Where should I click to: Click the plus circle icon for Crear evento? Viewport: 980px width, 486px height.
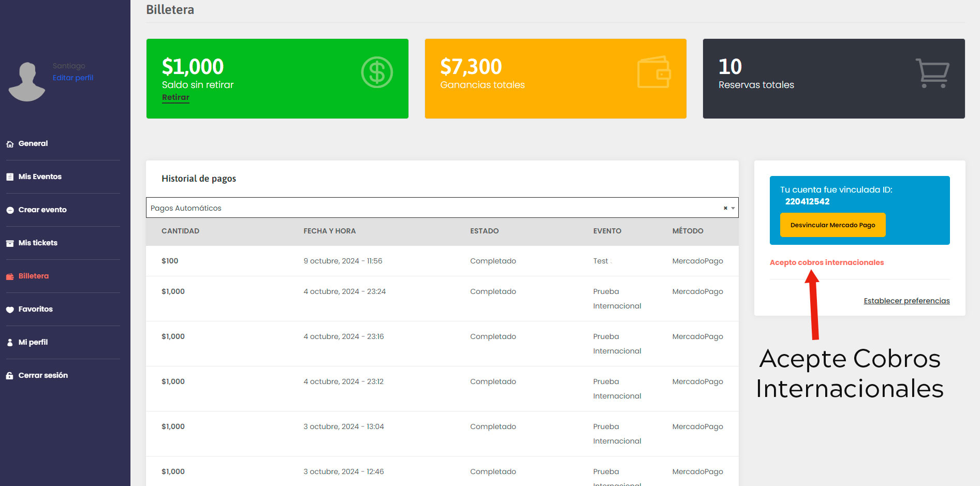pos(10,210)
